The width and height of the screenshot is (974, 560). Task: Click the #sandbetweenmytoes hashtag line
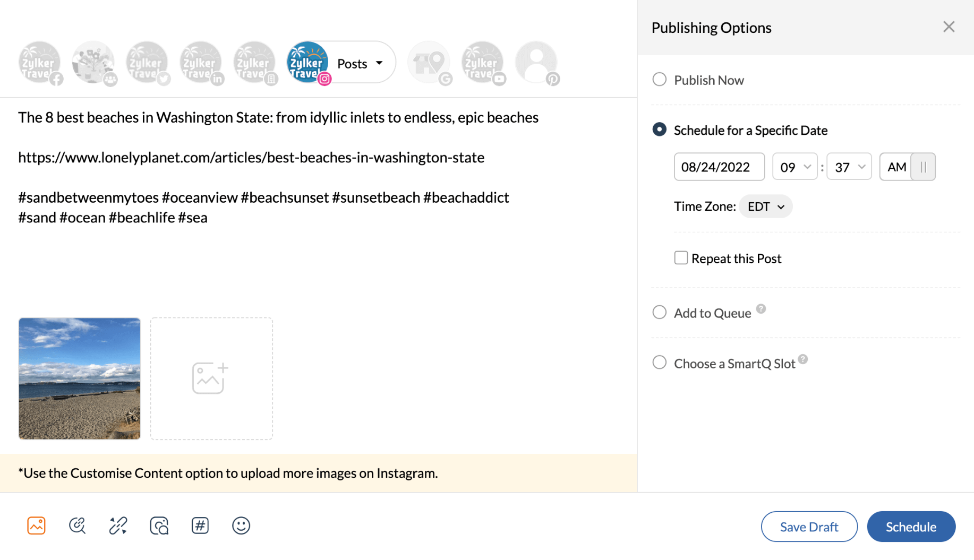(x=263, y=197)
